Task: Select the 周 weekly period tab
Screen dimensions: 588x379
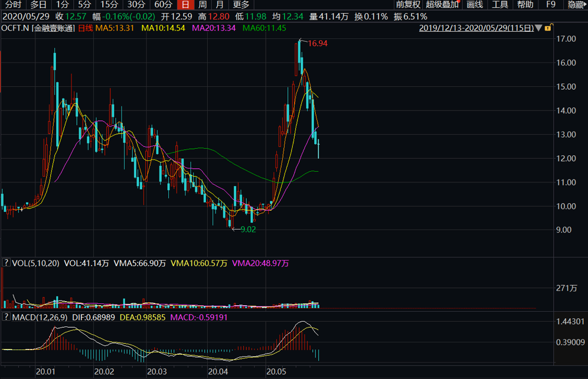Action: [202, 5]
